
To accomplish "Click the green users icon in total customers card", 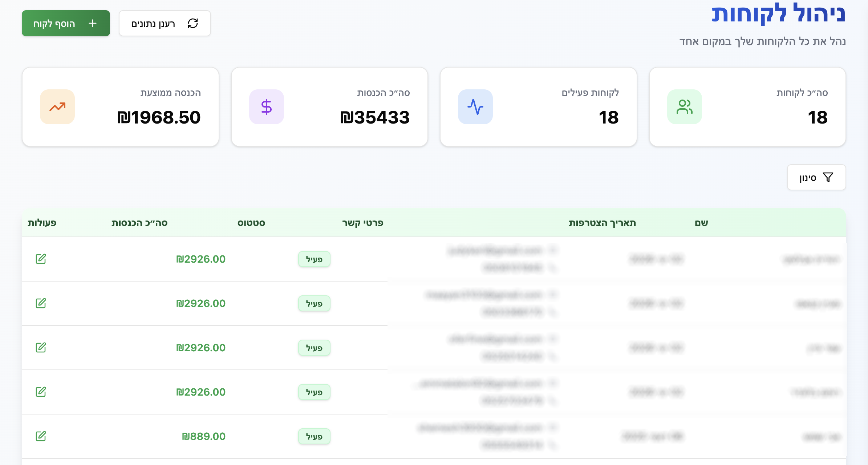I will tap(684, 107).
